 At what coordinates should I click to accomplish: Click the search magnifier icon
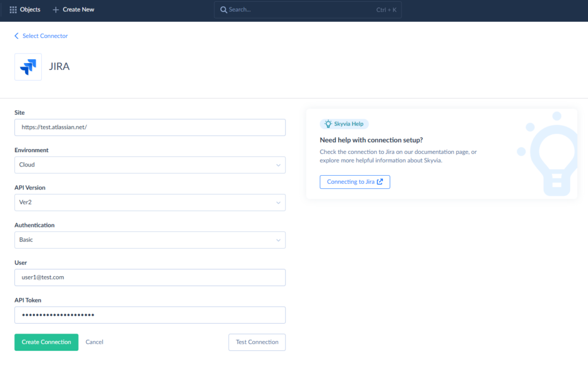(224, 10)
